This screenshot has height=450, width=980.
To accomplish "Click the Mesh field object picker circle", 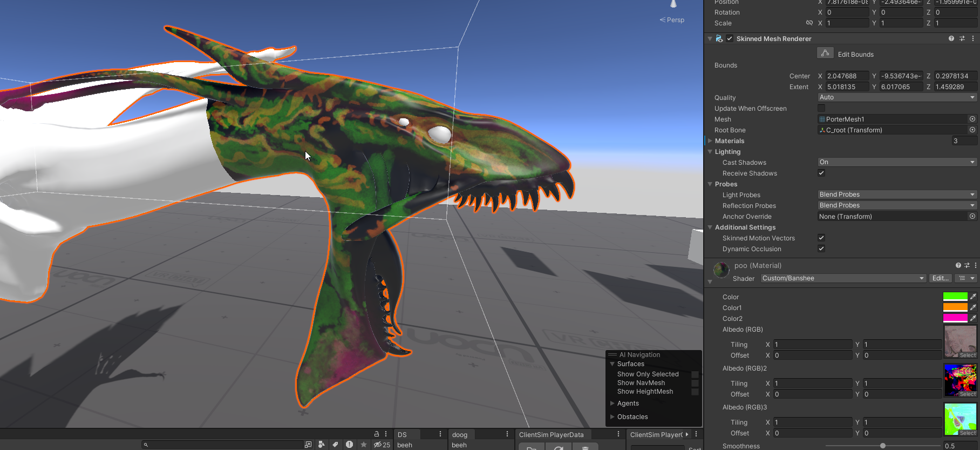I will [x=972, y=119].
